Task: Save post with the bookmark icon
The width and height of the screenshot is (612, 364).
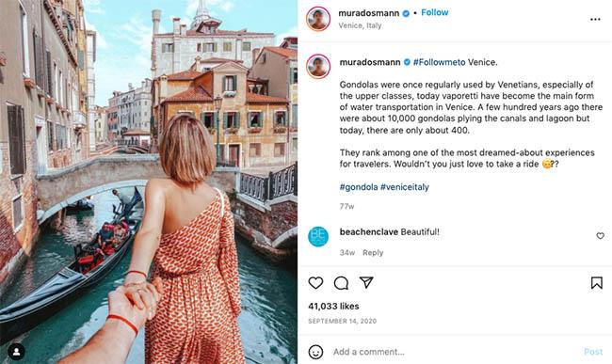Action: pos(596,282)
